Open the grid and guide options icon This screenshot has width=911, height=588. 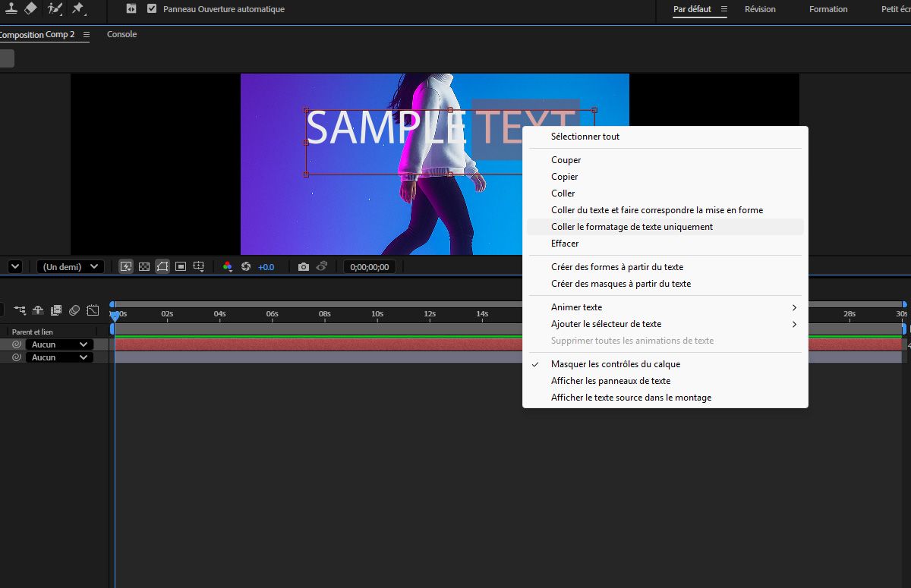(199, 266)
